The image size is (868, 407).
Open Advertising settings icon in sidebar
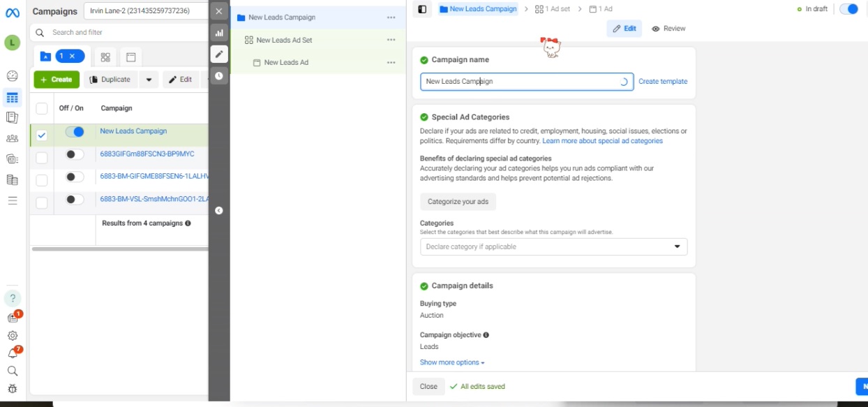(x=12, y=159)
